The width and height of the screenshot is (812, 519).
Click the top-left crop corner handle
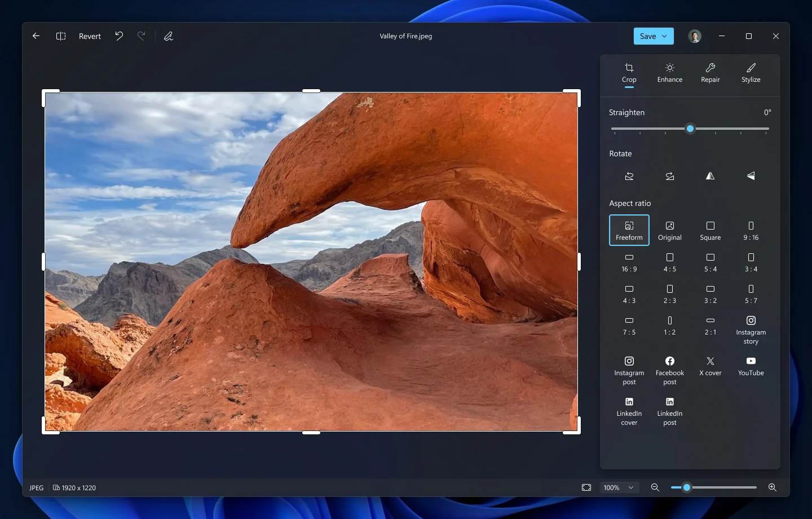click(50, 97)
